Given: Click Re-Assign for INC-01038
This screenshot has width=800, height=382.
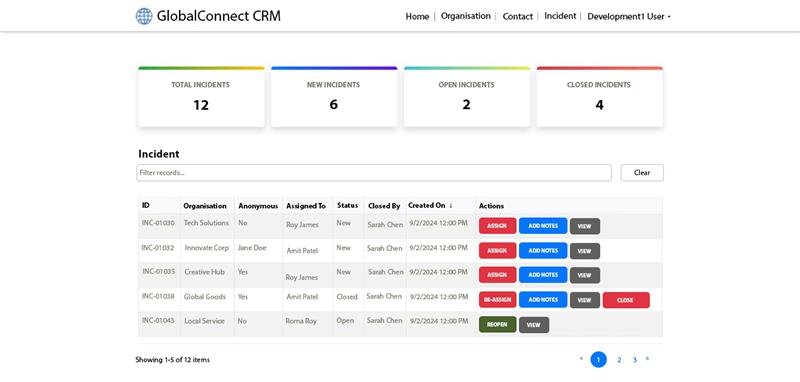Looking at the screenshot, I should click(497, 300).
